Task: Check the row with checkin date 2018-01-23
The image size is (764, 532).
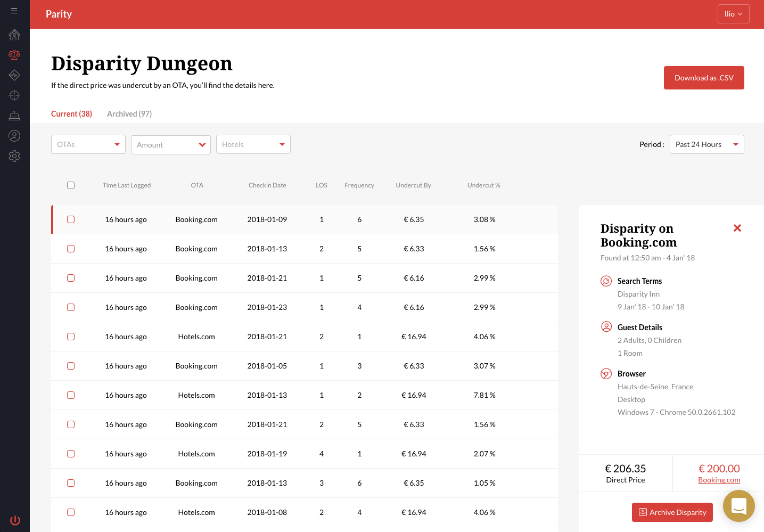Action: pos(71,307)
